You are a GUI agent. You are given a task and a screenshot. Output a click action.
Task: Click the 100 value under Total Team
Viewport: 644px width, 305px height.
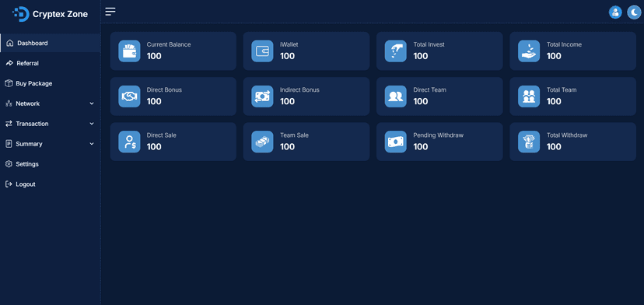point(554,101)
